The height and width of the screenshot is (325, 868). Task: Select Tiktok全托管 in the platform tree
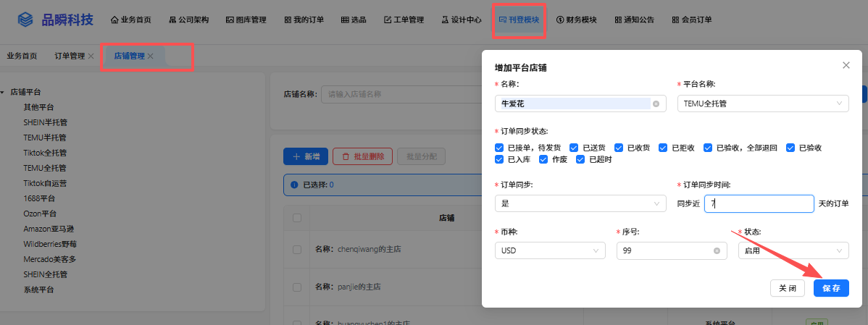coord(46,153)
